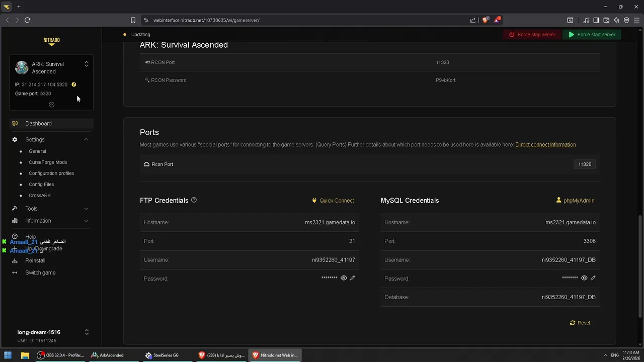Open the Windows Start menu
This screenshot has width=644, height=362.
pos(8,355)
